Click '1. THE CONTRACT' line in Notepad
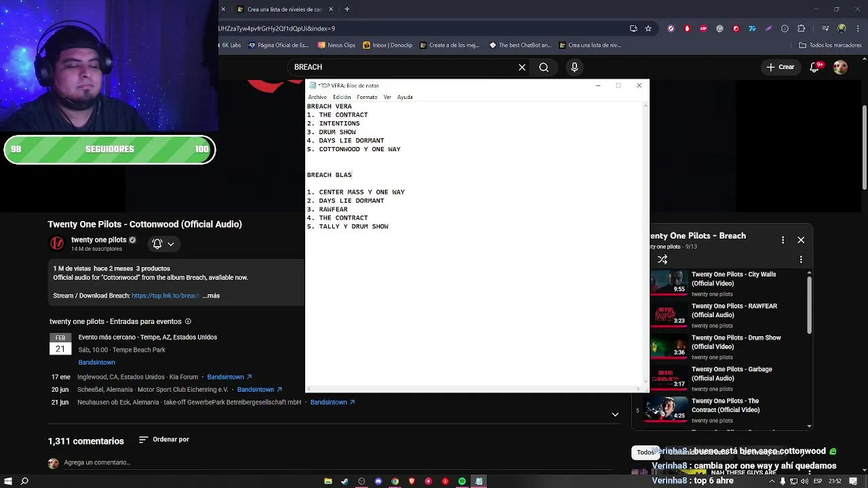 [x=337, y=115]
